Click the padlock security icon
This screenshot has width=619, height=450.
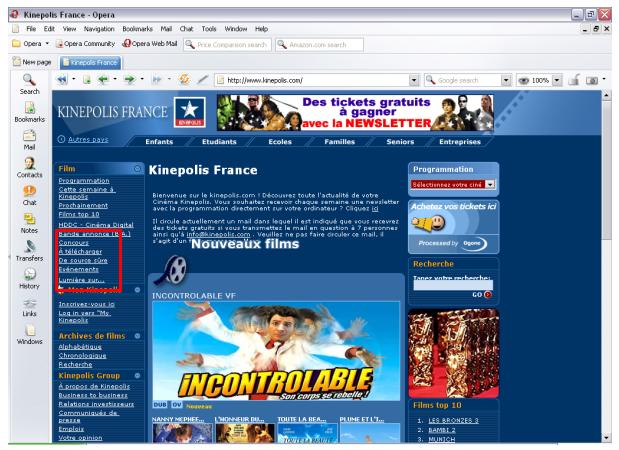click(574, 80)
